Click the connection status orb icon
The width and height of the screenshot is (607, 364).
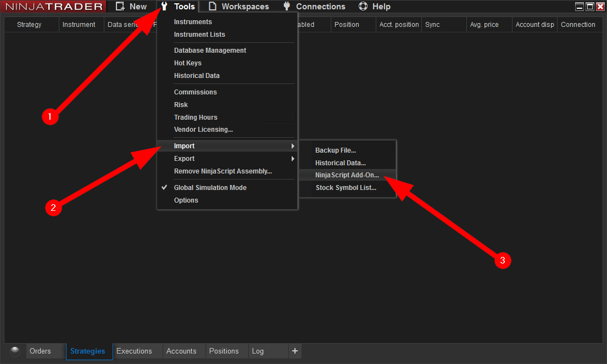pyautogui.click(x=15, y=351)
